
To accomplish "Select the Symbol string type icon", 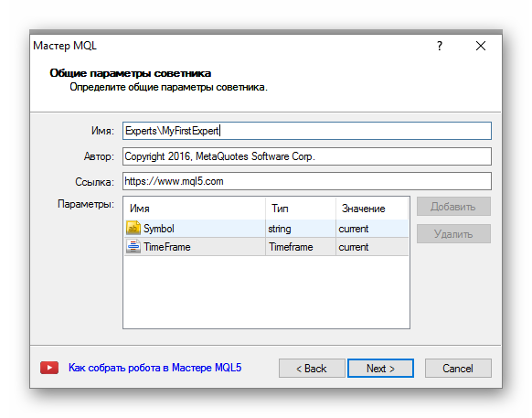I will click(133, 228).
